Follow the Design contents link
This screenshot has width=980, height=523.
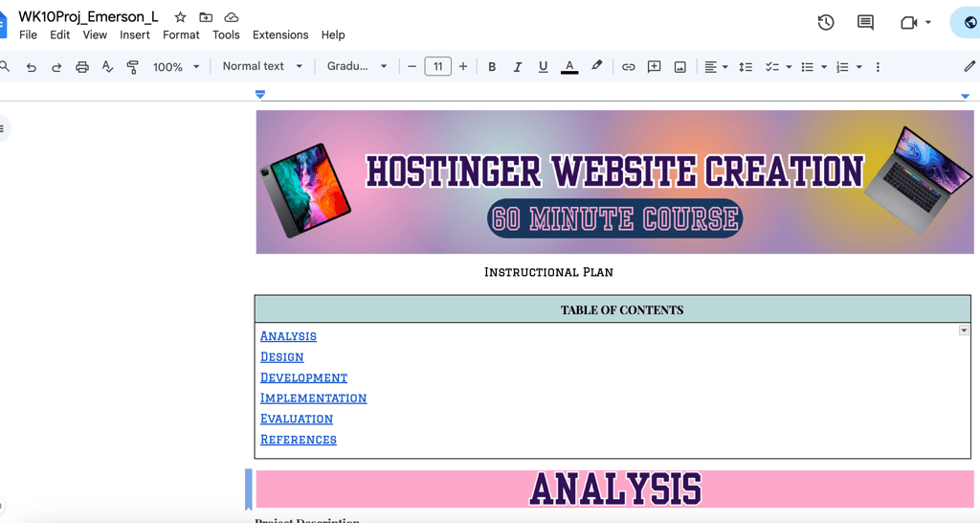coord(282,357)
